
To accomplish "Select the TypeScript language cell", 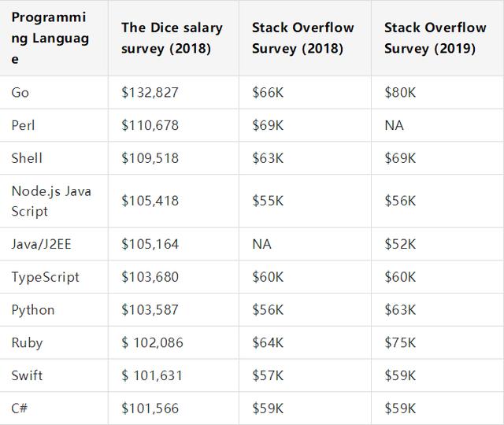I will 44,277.
